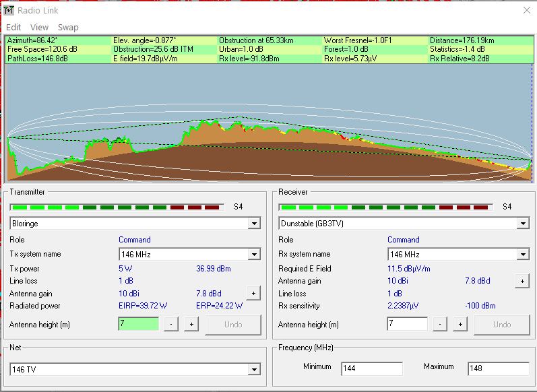This screenshot has width=537, height=392.
Task: Open the Swap menu
Action: click(68, 28)
